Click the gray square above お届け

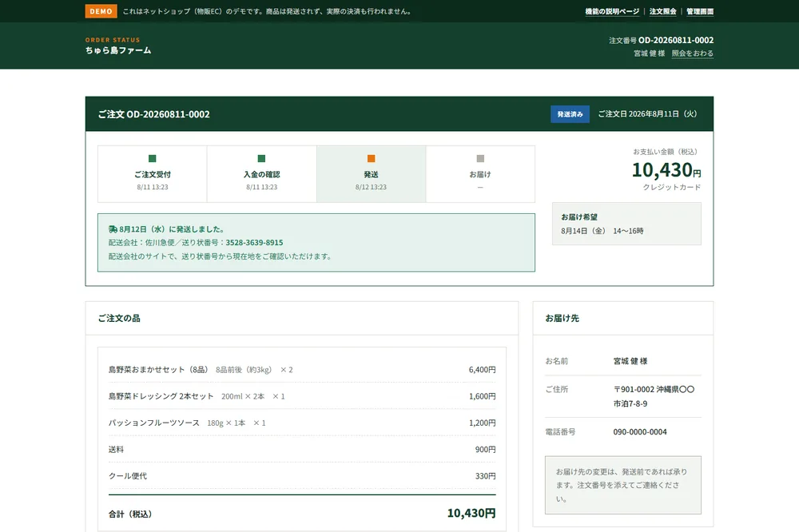(x=480, y=158)
